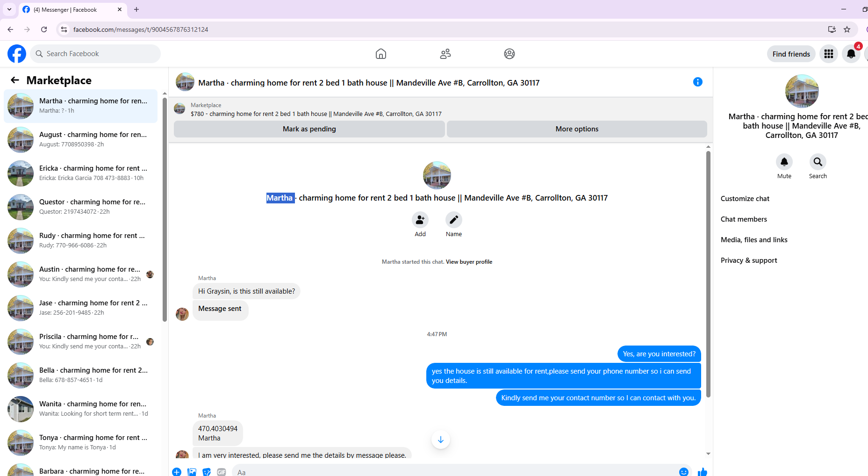The width and height of the screenshot is (868, 476).
Task: Open a new browser tab
Action: point(136,9)
